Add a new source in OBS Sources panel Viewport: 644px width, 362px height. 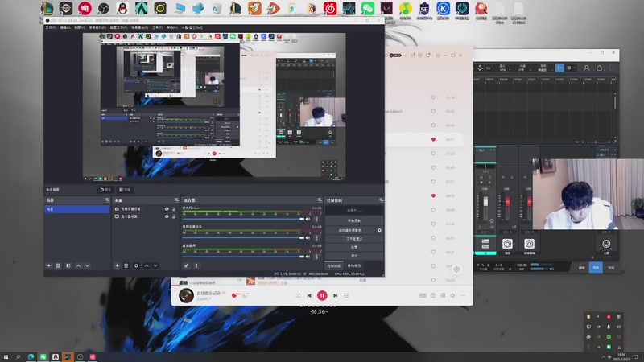coord(117,266)
